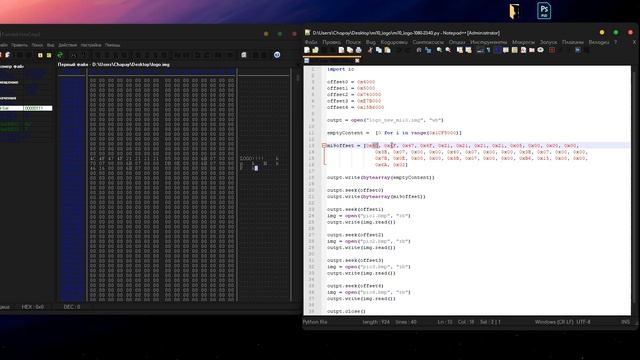The width and height of the screenshot is (640, 360).
Task: Toggle file monitoring eye icon
Action: coord(540,50)
